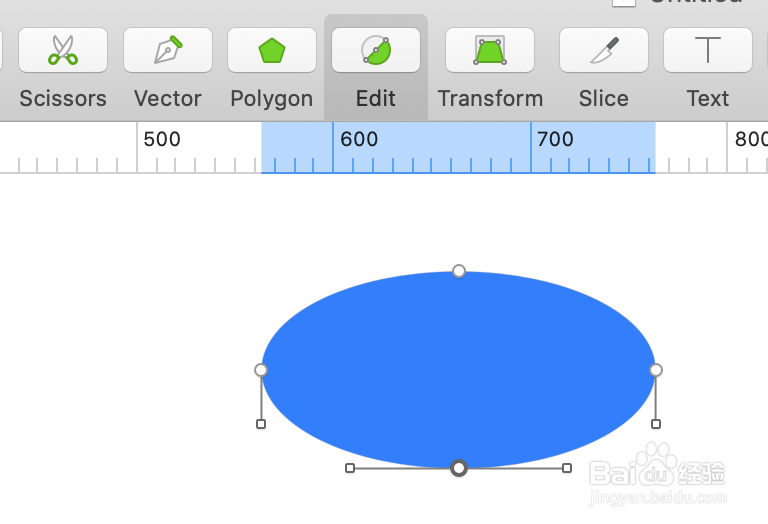
Task: Activate the Transform tool
Action: coord(490,50)
